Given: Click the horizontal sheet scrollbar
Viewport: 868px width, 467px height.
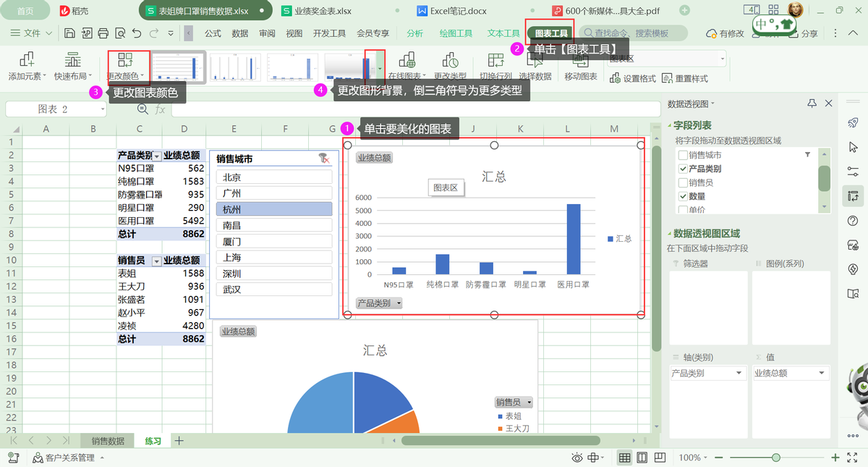Looking at the screenshot, I should pyautogui.click(x=501, y=440).
